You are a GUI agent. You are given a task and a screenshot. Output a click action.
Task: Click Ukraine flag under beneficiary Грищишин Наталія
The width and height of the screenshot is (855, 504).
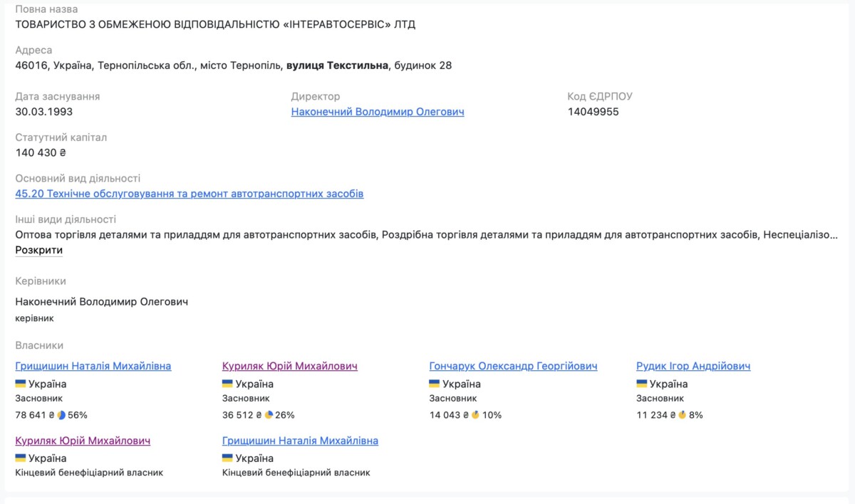click(227, 458)
